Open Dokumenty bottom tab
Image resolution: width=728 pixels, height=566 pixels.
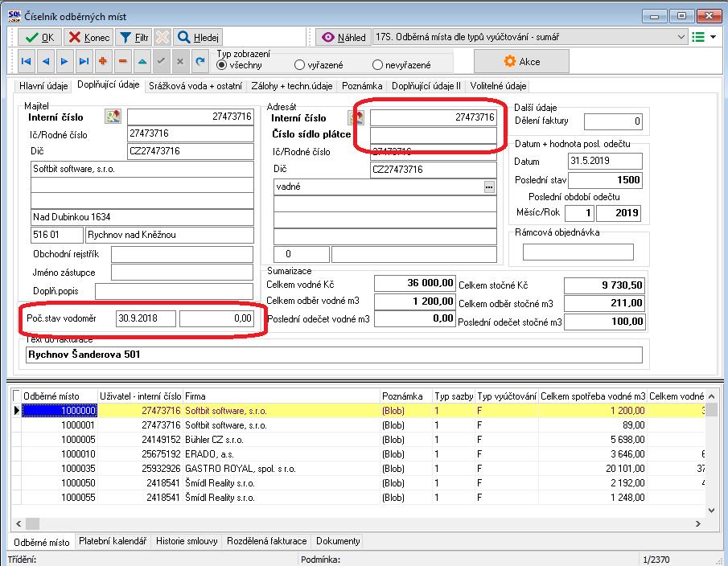point(338,541)
